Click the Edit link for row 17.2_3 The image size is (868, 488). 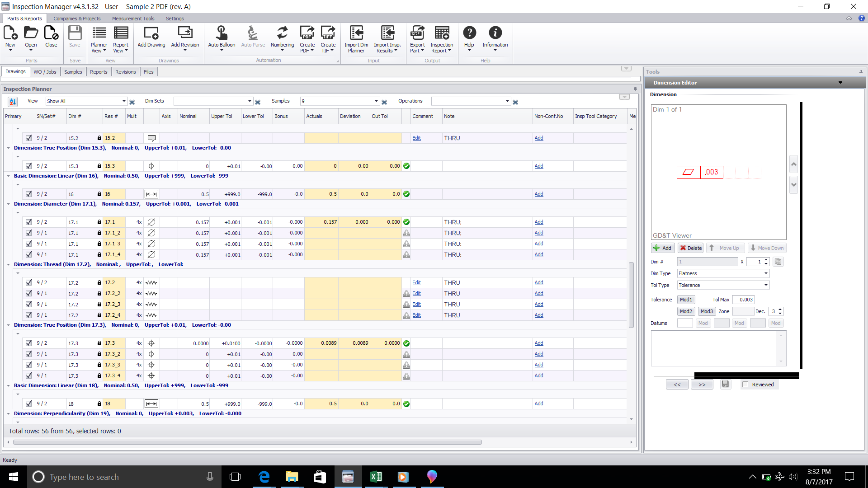point(416,305)
